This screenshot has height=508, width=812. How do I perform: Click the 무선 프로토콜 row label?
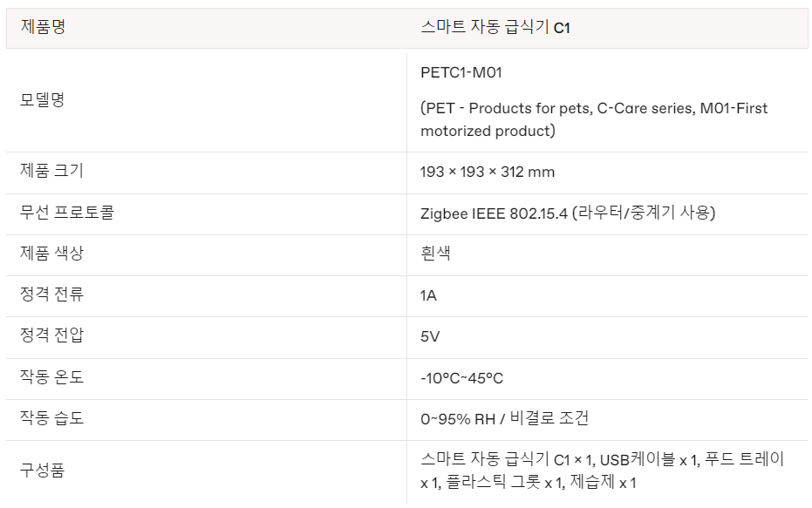67,212
